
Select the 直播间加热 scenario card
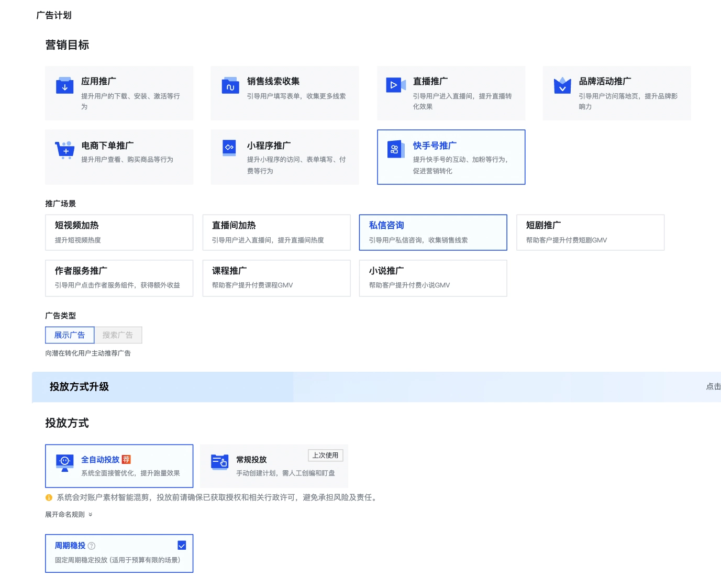276,232
